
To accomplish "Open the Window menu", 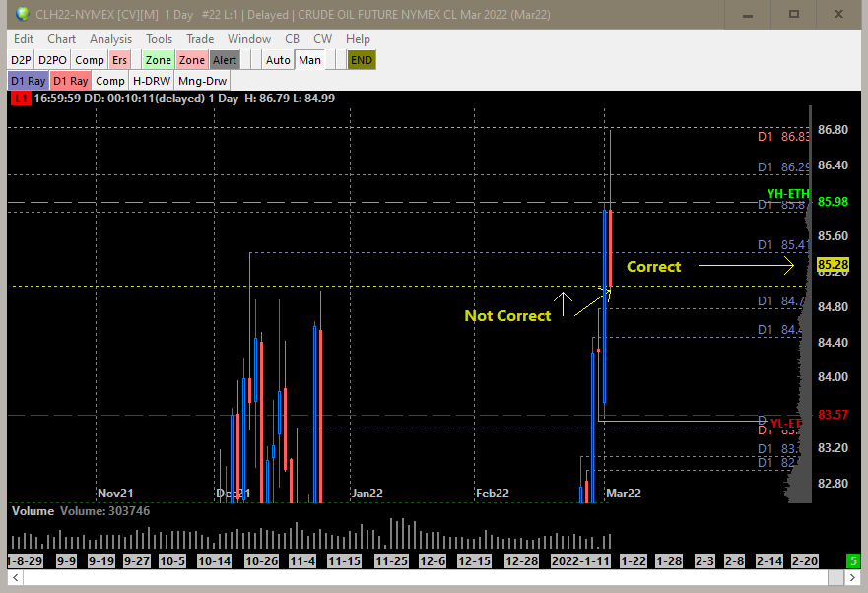I will pos(249,39).
